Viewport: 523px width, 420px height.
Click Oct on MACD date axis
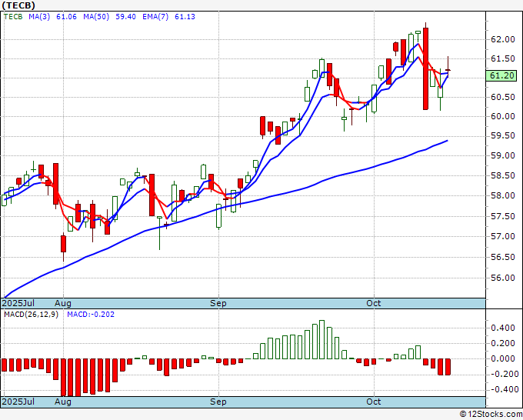[x=373, y=402]
